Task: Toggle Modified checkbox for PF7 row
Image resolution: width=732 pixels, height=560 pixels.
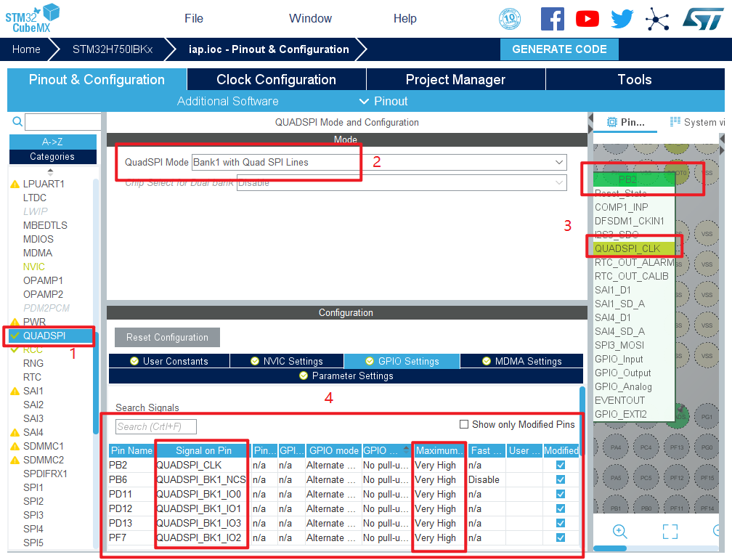Action: point(560,537)
